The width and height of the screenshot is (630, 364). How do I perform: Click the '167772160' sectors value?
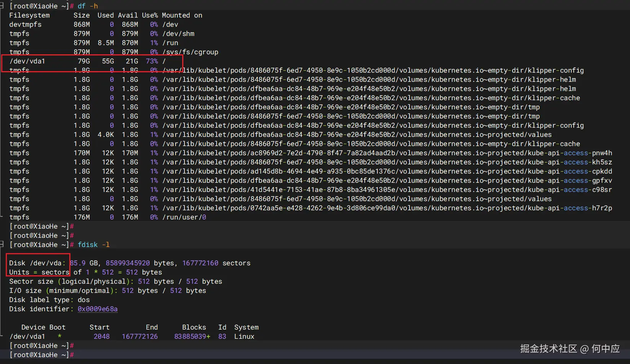point(200,263)
